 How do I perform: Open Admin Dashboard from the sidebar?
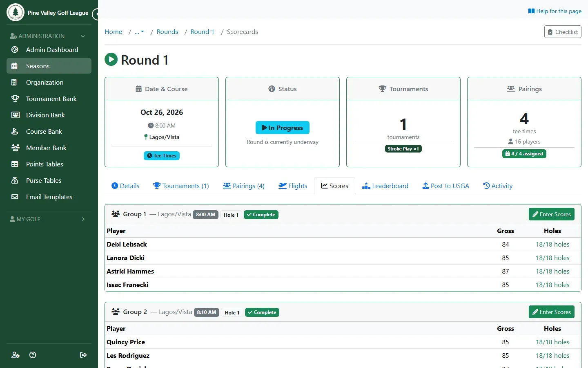pyautogui.click(x=49, y=49)
